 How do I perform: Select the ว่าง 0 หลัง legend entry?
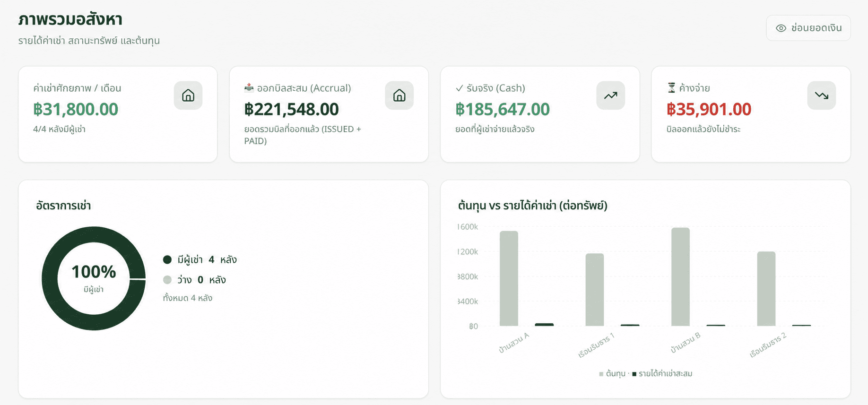click(x=194, y=280)
